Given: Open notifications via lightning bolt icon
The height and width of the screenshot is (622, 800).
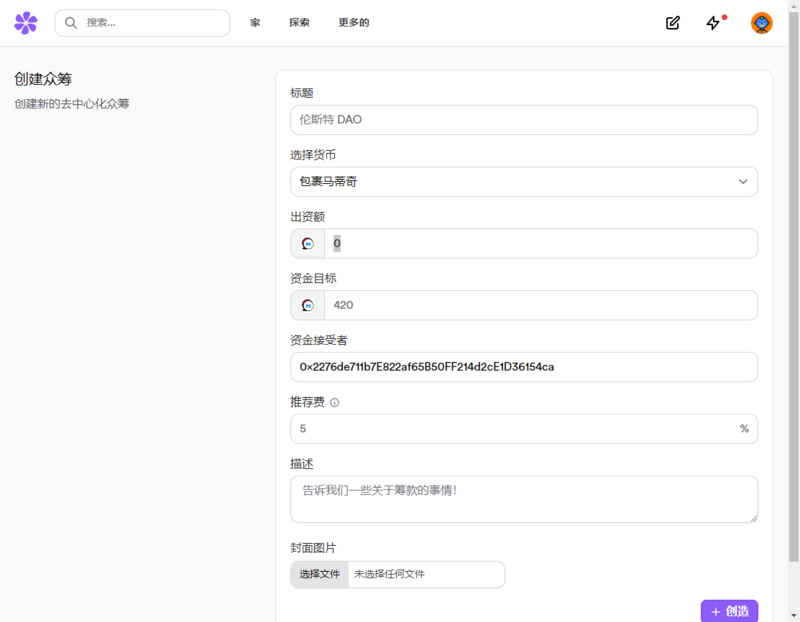Looking at the screenshot, I should point(712,22).
